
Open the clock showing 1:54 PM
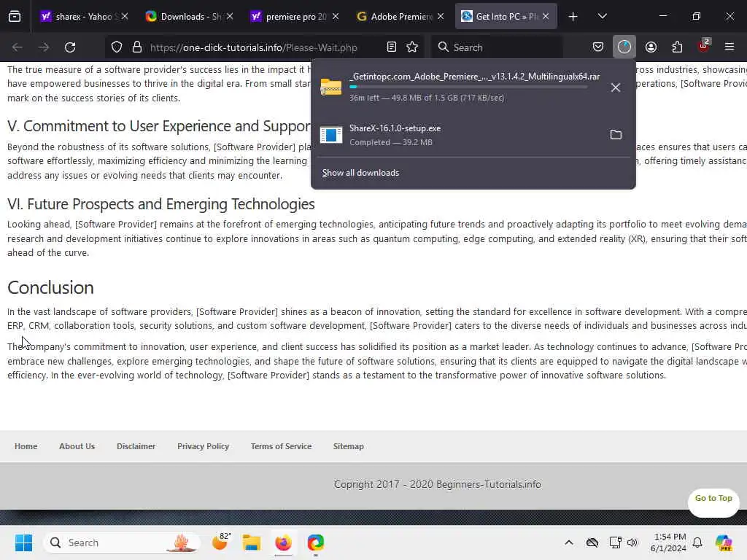click(668, 542)
